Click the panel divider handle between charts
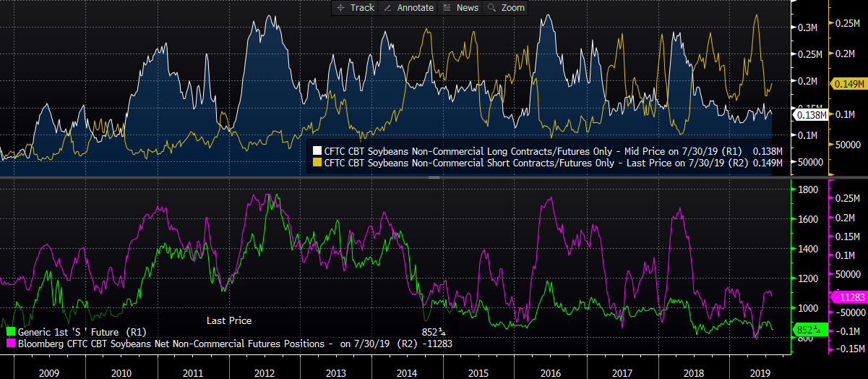The image size is (868, 379). [434, 176]
